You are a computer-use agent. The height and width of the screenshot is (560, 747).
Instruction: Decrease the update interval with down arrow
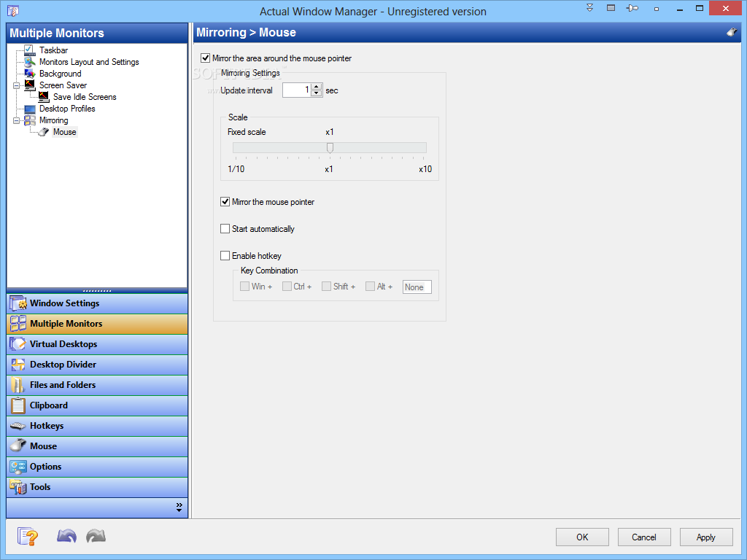(317, 93)
